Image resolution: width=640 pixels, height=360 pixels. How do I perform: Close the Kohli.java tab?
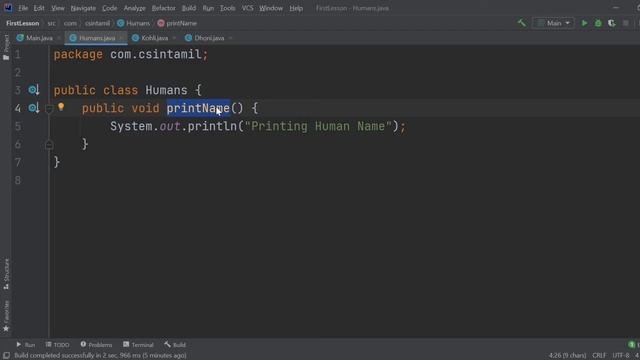pyautogui.click(x=174, y=38)
